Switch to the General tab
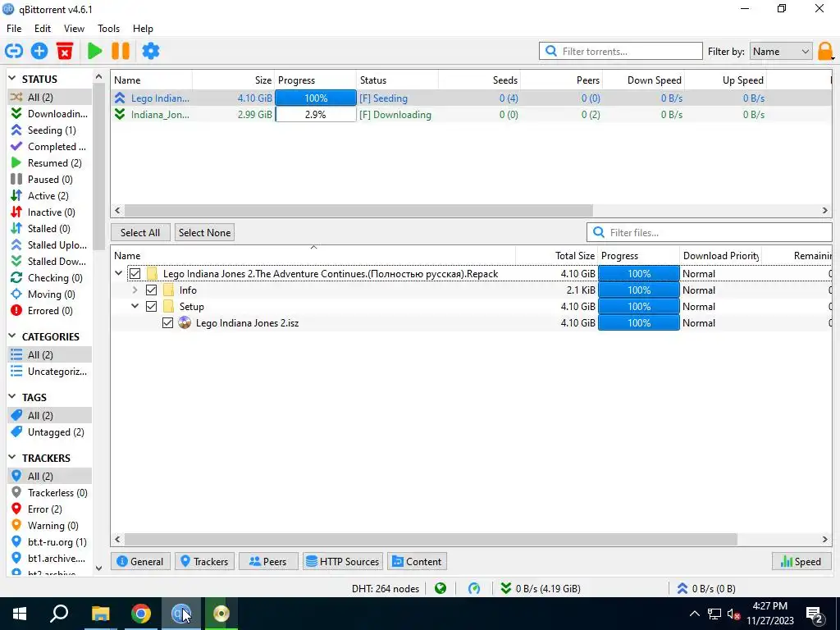 (140, 561)
